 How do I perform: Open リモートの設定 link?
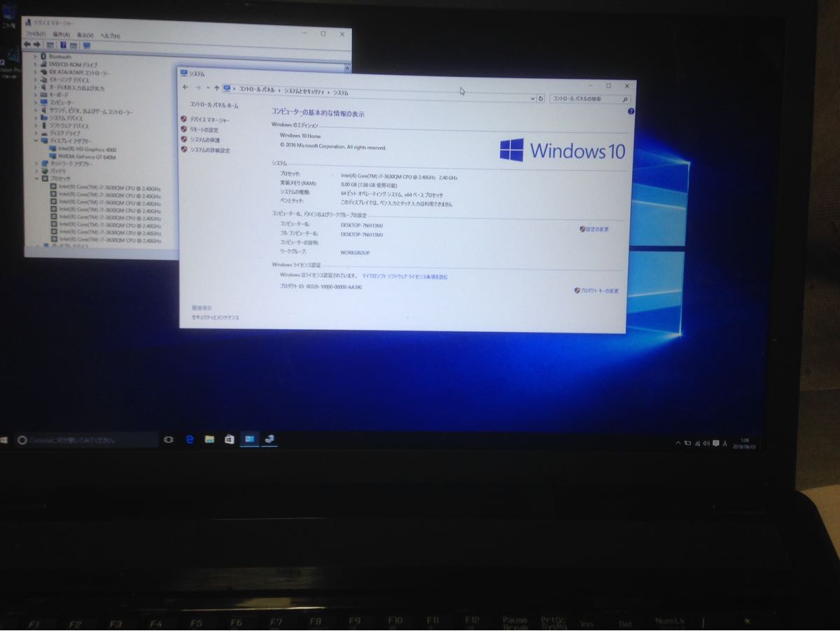click(x=204, y=130)
